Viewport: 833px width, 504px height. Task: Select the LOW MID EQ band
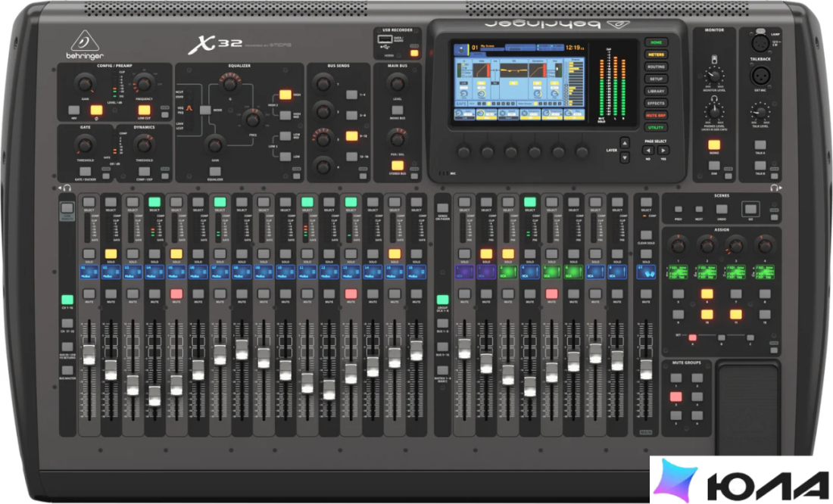click(x=285, y=136)
